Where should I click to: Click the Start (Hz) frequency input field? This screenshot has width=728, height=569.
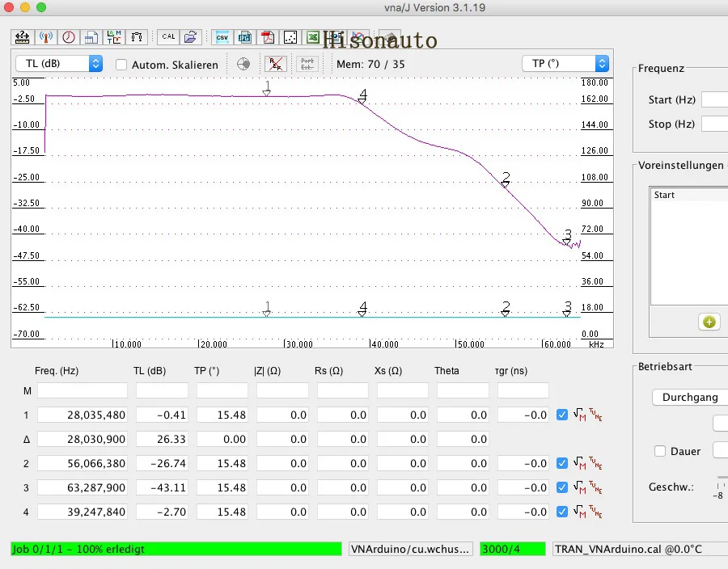[x=714, y=99]
